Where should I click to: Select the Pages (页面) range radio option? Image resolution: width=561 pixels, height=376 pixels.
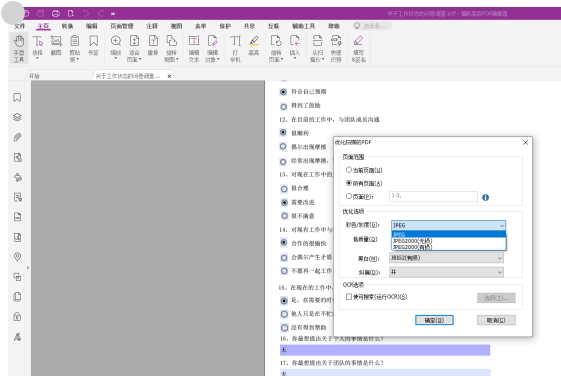(x=348, y=196)
